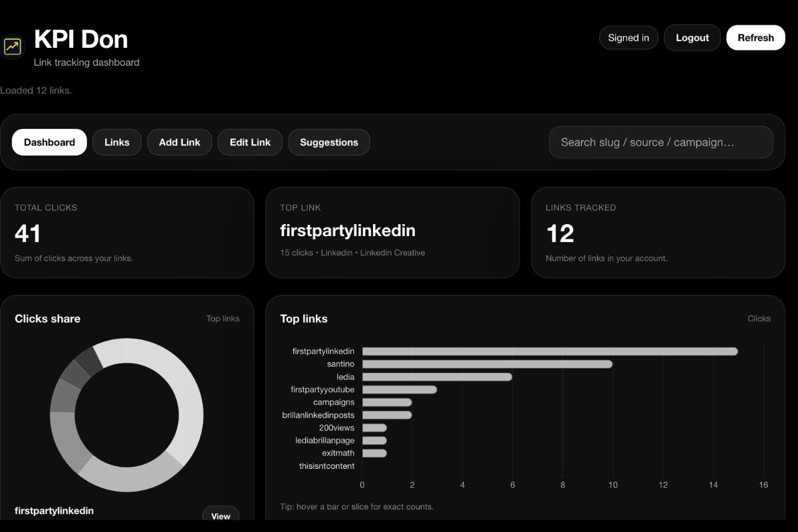Click the KPI Don logo icon
The height and width of the screenshot is (532, 798).
pos(13,46)
